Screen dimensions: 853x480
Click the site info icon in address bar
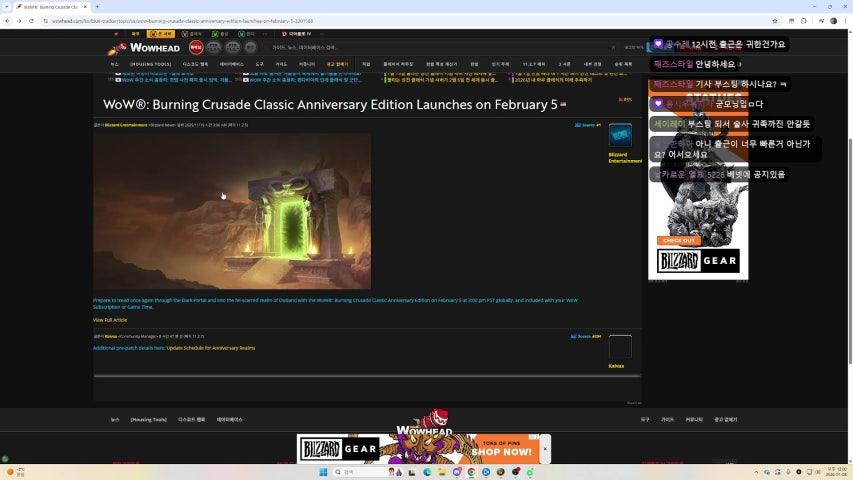(x=46, y=21)
